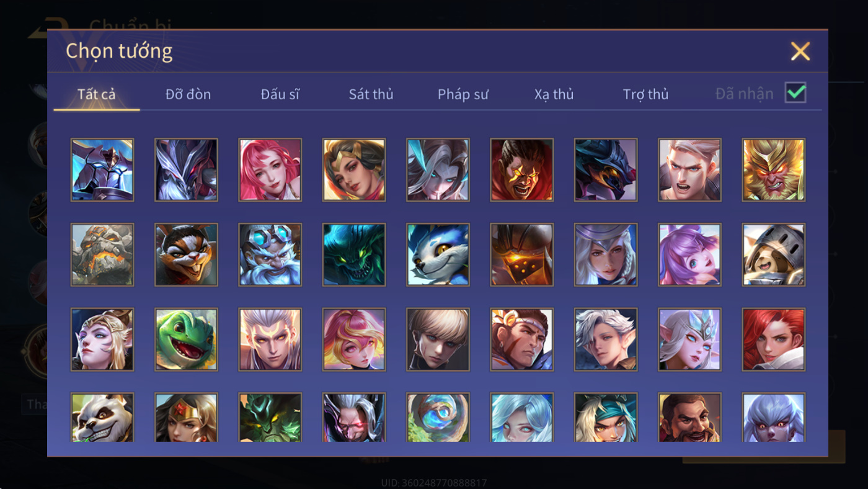Select the dark green monster with glowing eyes
Image resolution: width=868 pixels, height=489 pixels.
click(x=354, y=254)
